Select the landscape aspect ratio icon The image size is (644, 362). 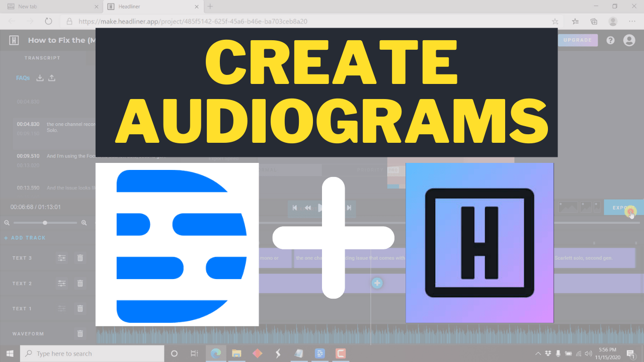569,207
